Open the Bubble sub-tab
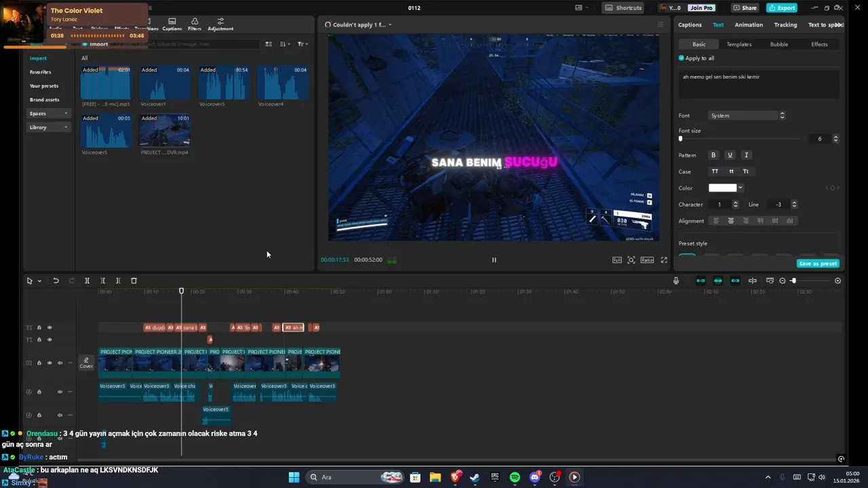The image size is (868, 488). point(779,44)
